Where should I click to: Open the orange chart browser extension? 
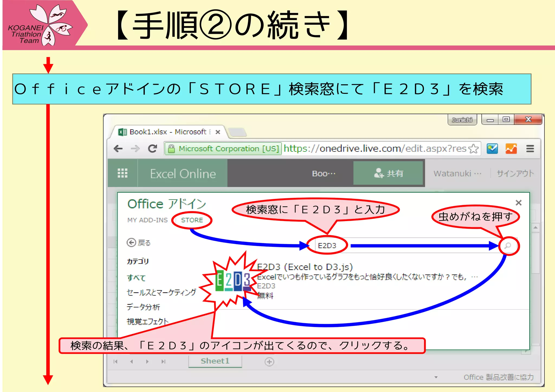click(511, 148)
